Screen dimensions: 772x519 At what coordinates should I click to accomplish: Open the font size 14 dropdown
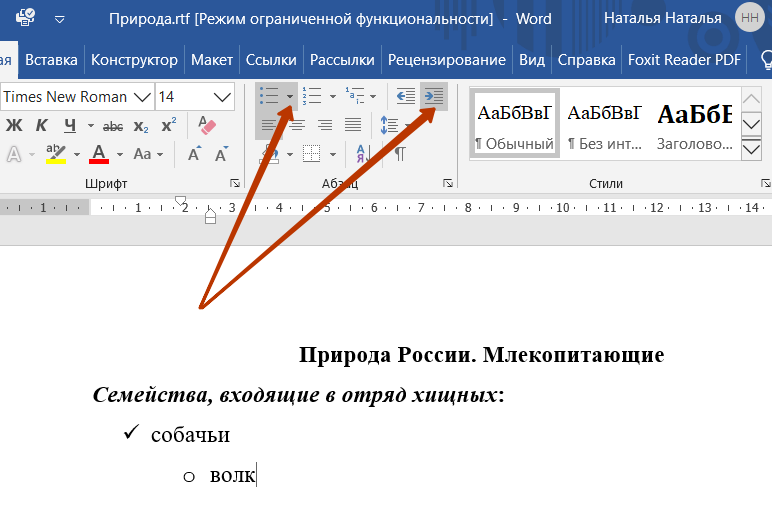click(222, 97)
